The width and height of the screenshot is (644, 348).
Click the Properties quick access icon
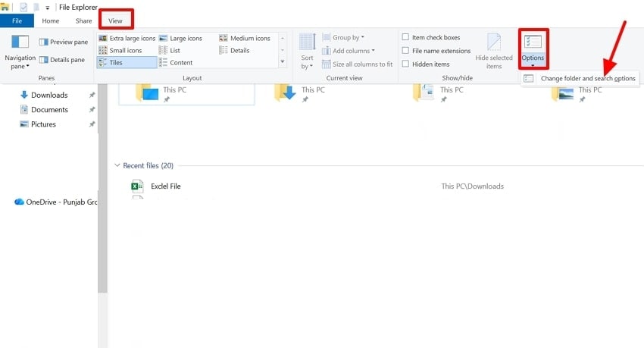click(23, 7)
